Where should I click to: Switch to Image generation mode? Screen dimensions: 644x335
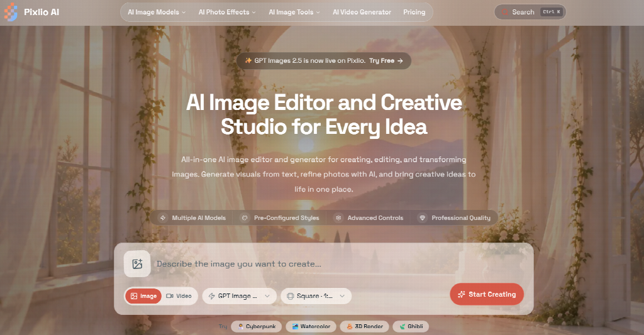coord(143,296)
